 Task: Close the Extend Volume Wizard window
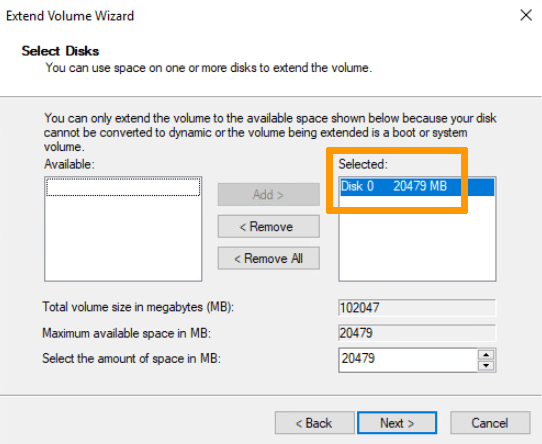526,15
